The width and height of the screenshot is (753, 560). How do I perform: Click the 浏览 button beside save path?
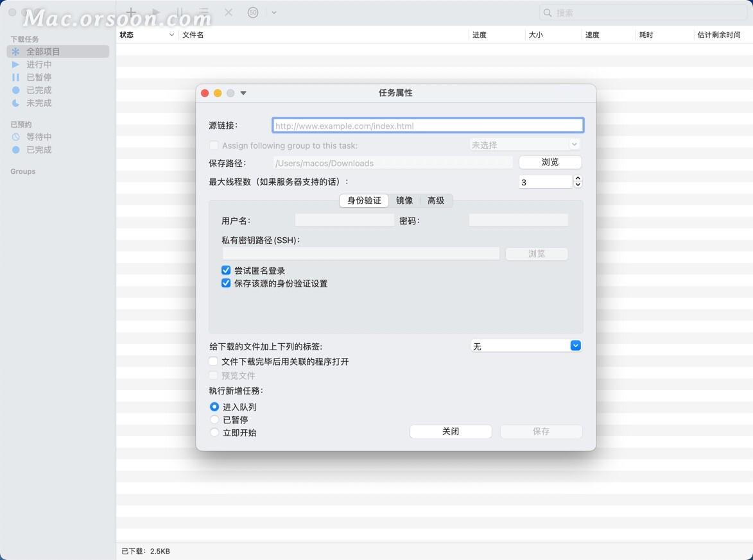[x=550, y=162]
